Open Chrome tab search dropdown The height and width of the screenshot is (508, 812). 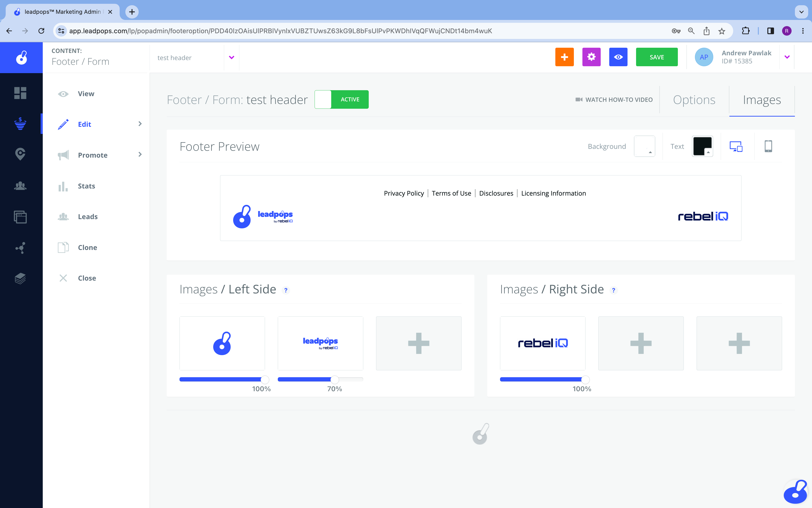(801, 12)
